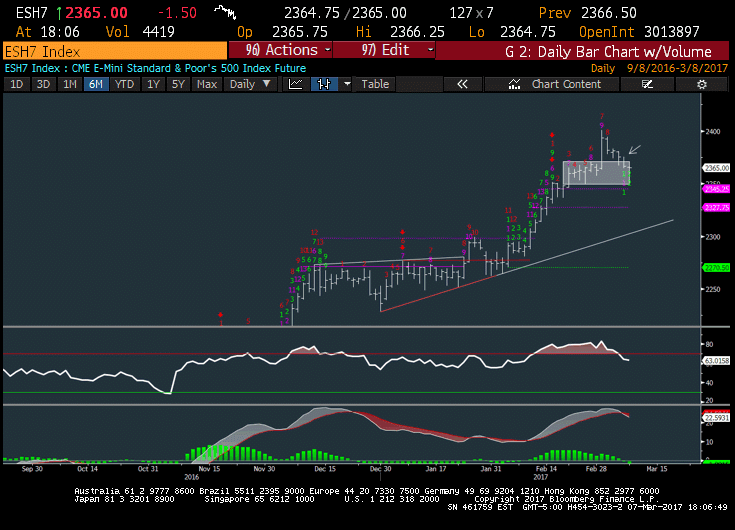This screenshot has width=735, height=530.
Task: Click the OpenInt value 3013897
Action: tap(672, 32)
